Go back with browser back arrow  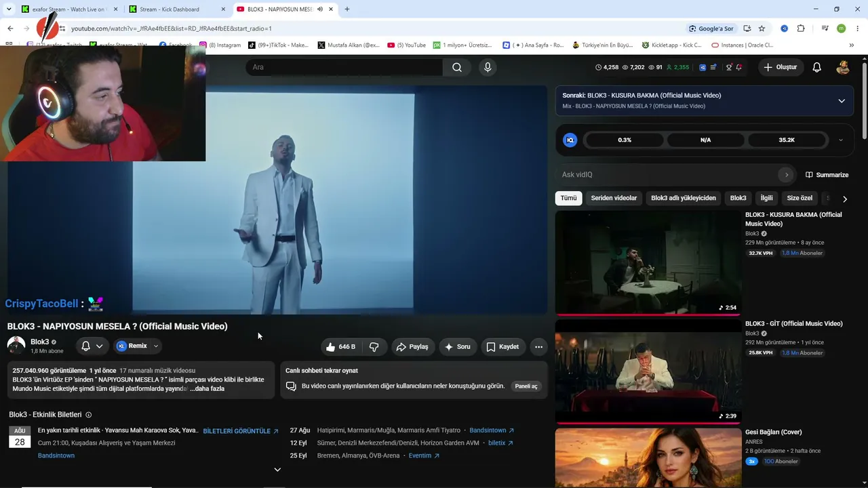[x=10, y=28]
